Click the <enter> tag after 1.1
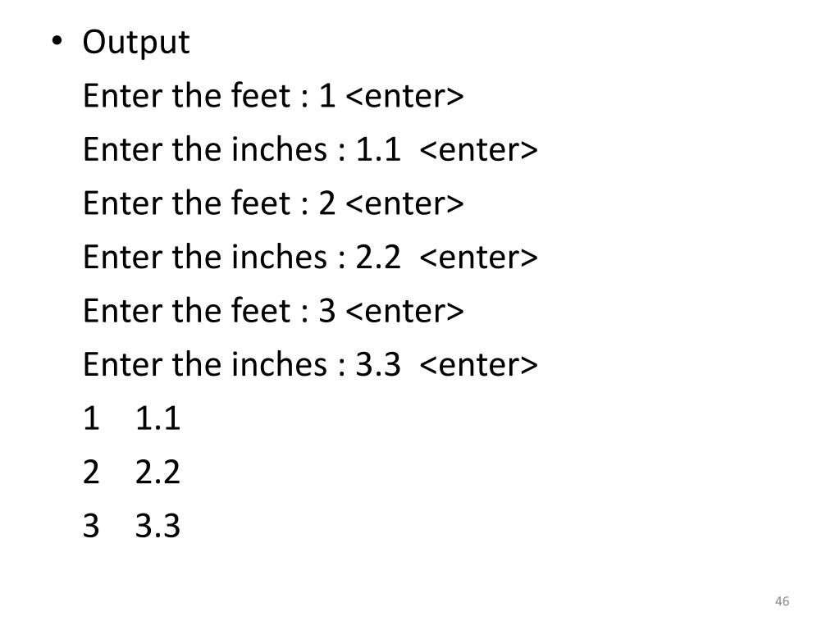The width and height of the screenshot is (840, 630). pos(479,150)
